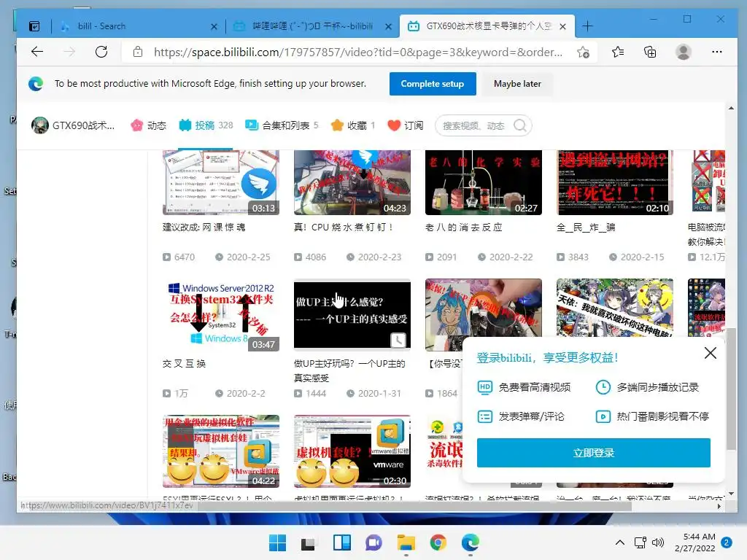
Task: Open the title 交叉互换
Action: click(x=184, y=364)
